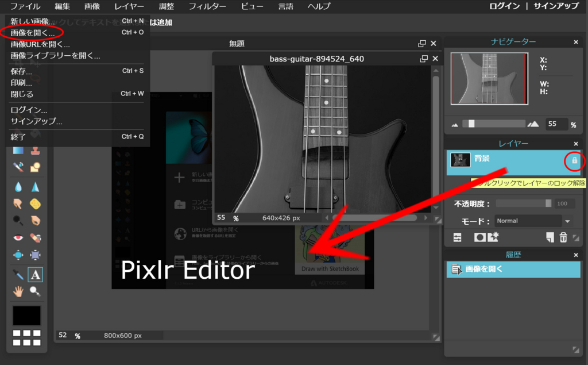The image size is (588, 365).
Task: Select the 背景 layer thumbnail
Action: click(460, 160)
